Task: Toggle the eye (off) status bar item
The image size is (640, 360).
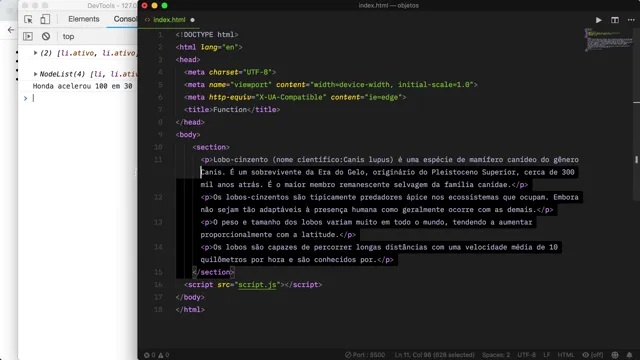Action: 593,355
